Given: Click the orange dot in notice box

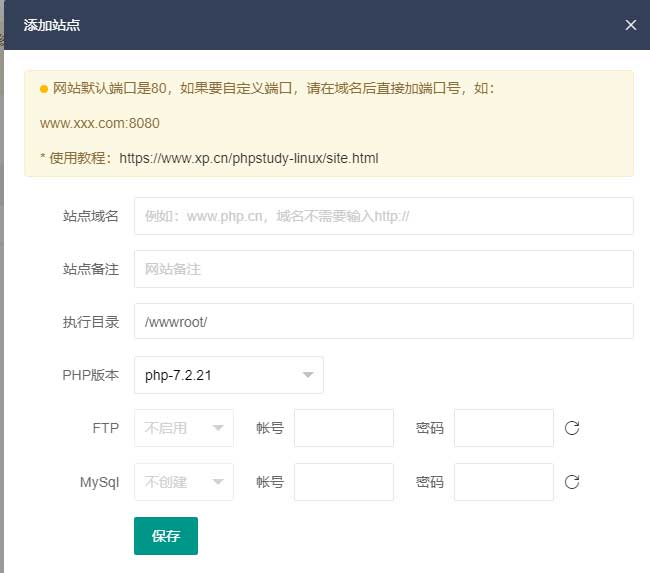Looking at the screenshot, I should pos(44,89).
